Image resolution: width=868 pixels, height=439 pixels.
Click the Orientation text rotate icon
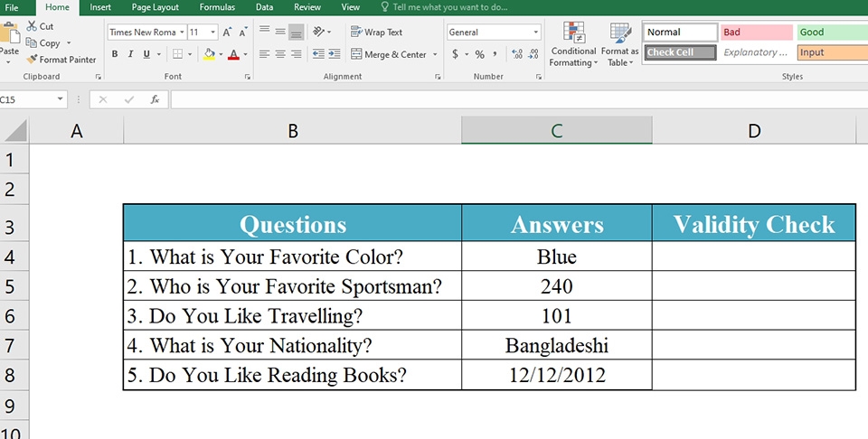[319, 32]
